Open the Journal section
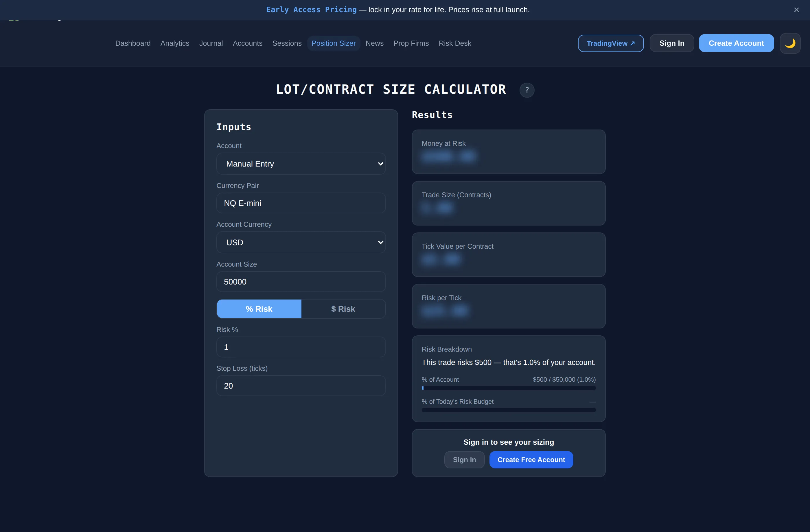Viewport: 810px width, 532px height. tap(211, 43)
